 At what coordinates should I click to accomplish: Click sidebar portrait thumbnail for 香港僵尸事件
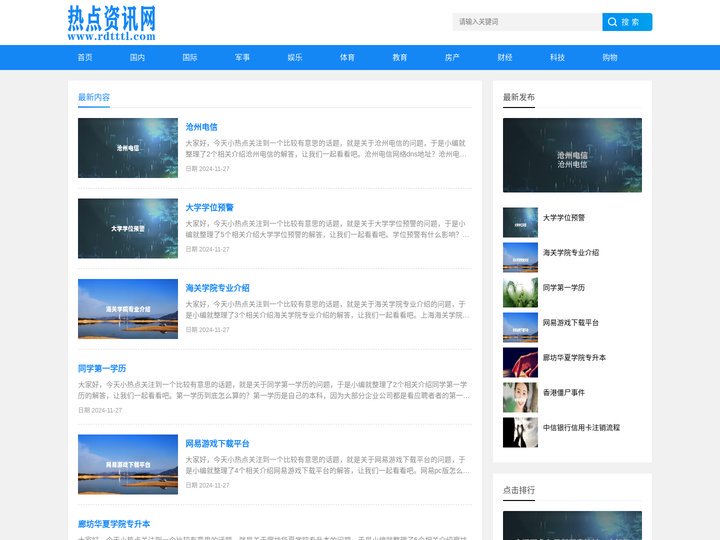click(520, 397)
